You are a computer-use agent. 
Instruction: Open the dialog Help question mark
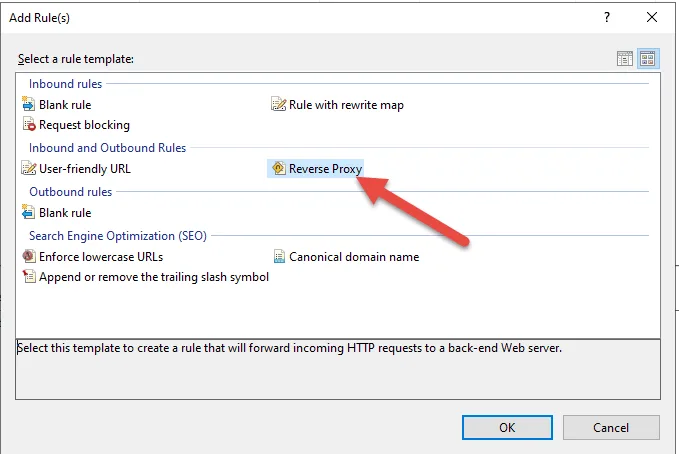[607, 18]
